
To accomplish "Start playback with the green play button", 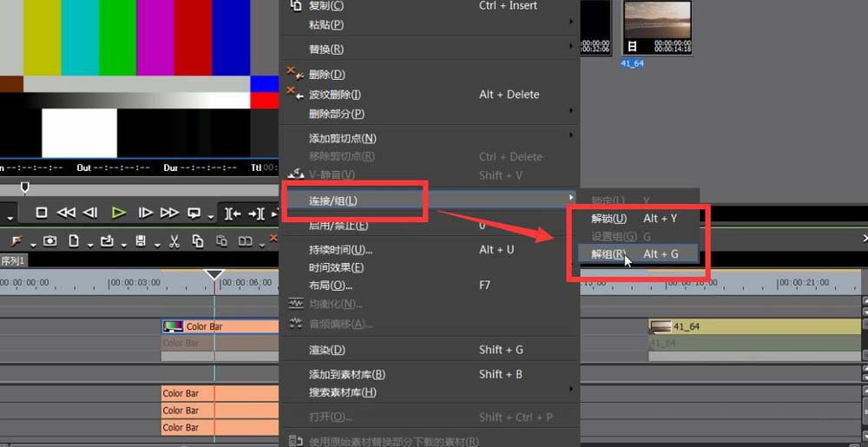I will point(118,213).
